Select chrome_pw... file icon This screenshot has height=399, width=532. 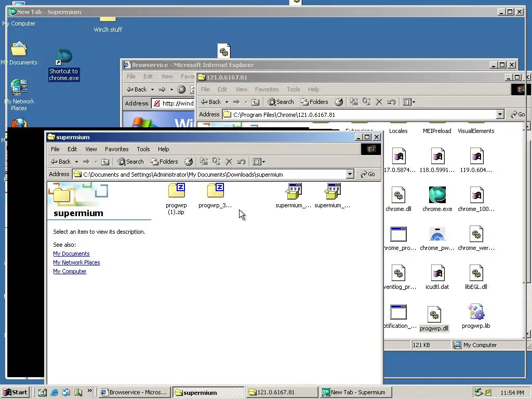(x=437, y=238)
